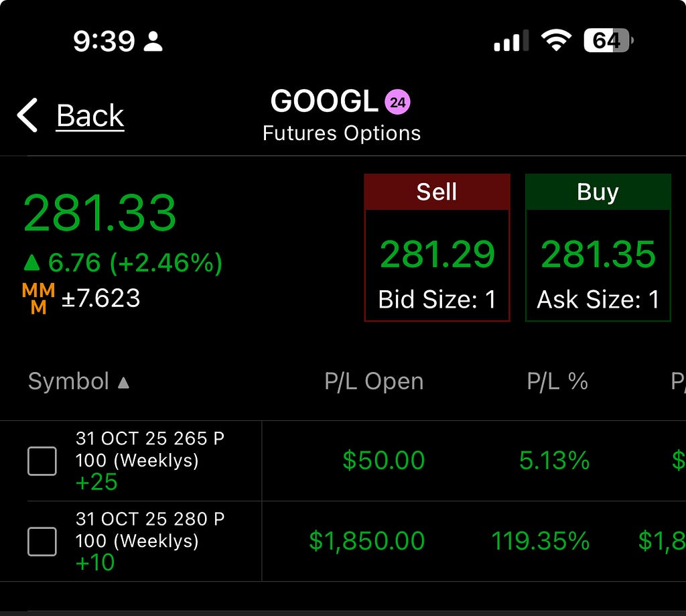Tap the person silhouette icon beside the time
Viewport: 686px width, 616px height.
click(x=153, y=42)
